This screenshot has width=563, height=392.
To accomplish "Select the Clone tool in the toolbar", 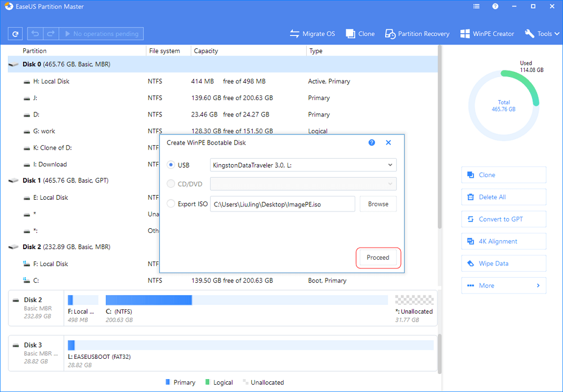I will (x=360, y=34).
